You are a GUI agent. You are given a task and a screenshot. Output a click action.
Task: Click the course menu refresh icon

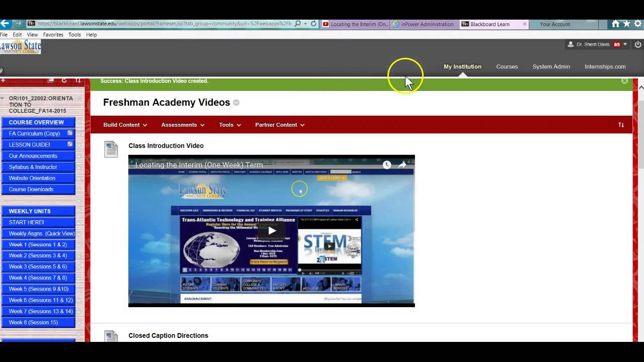[64, 80]
